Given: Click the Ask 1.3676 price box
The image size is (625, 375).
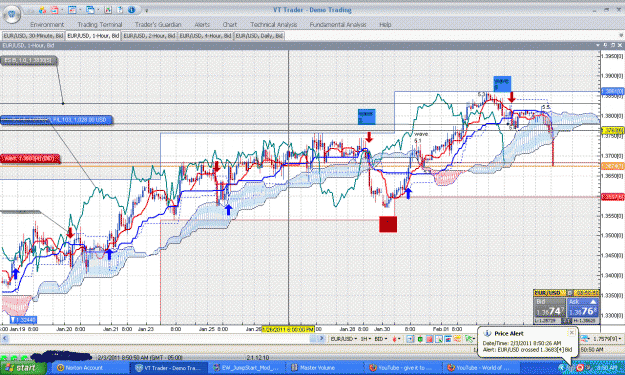Looking at the screenshot, I should pyautogui.click(x=583, y=308).
